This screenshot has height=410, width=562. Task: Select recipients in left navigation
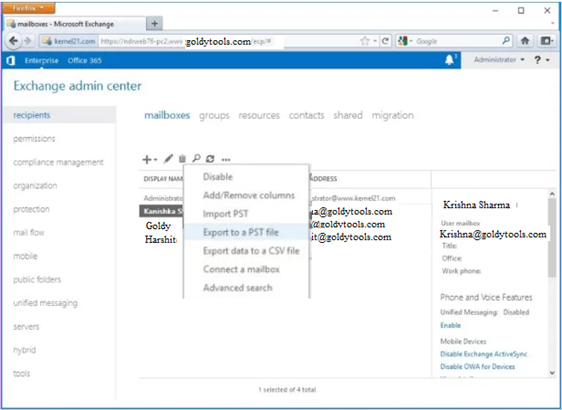59,115
